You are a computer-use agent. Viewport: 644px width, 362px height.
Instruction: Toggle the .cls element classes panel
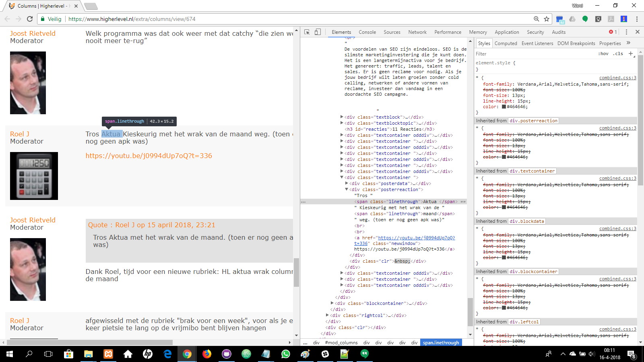(618, 54)
